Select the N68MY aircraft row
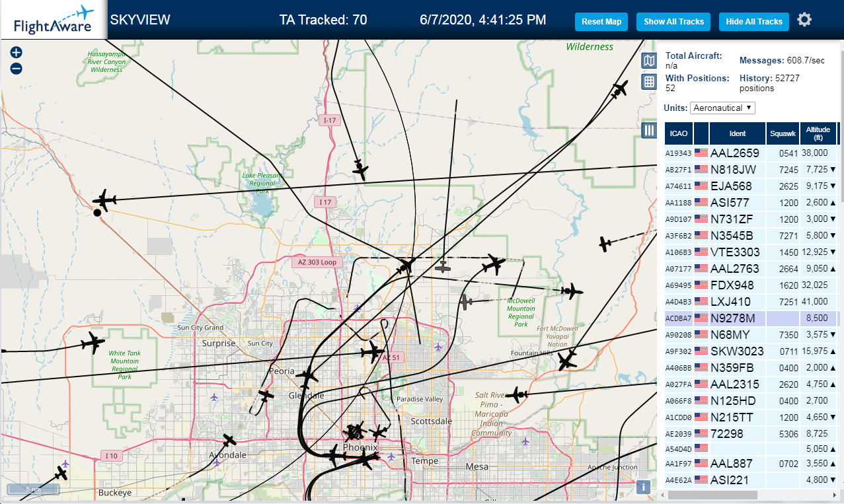This screenshot has width=844, height=504. [751, 335]
